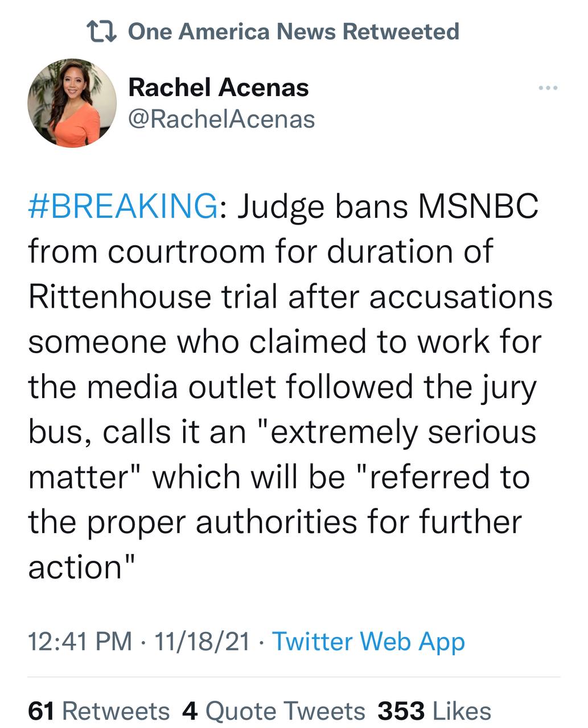This screenshot has height=728, width=588.
Task: Open the three-dot more options menu
Action: (x=548, y=88)
